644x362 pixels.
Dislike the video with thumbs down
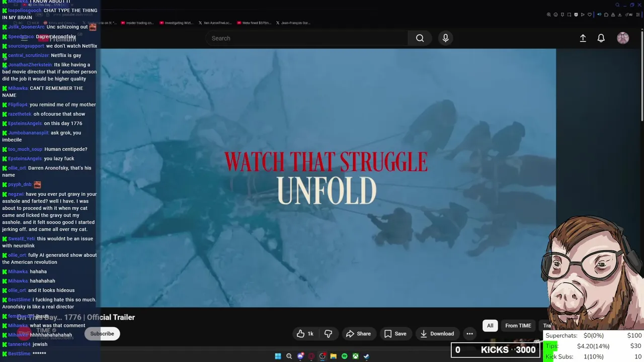pos(329,334)
